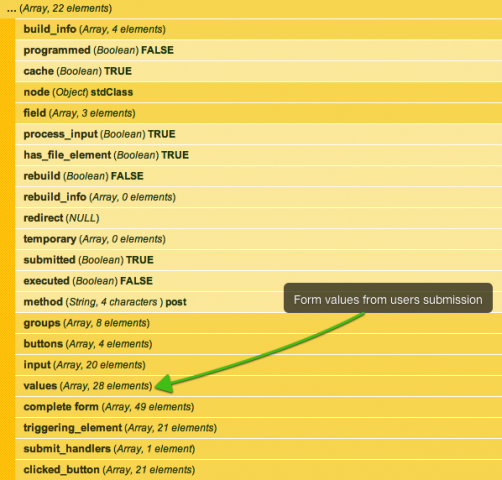Open the submit_handlers array
The height and width of the screenshot is (480, 502).
click(x=258, y=449)
